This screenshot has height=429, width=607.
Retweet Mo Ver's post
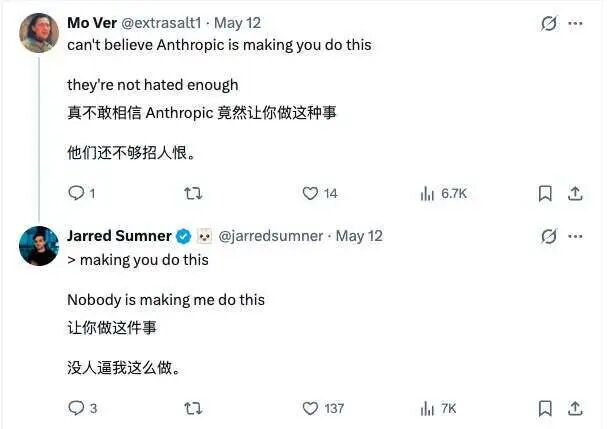tap(193, 193)
